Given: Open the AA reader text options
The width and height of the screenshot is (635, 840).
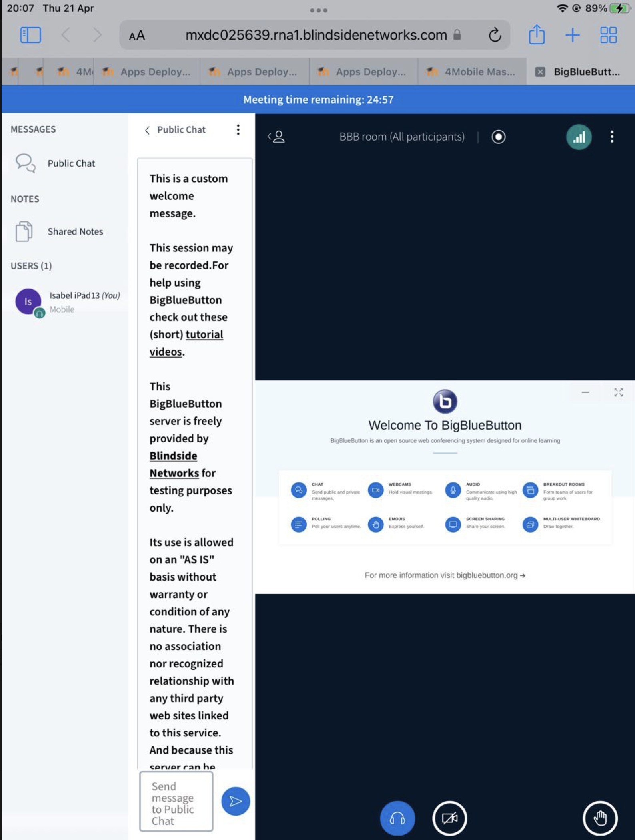Looking at the screenshot, I should tap(137, 36).
